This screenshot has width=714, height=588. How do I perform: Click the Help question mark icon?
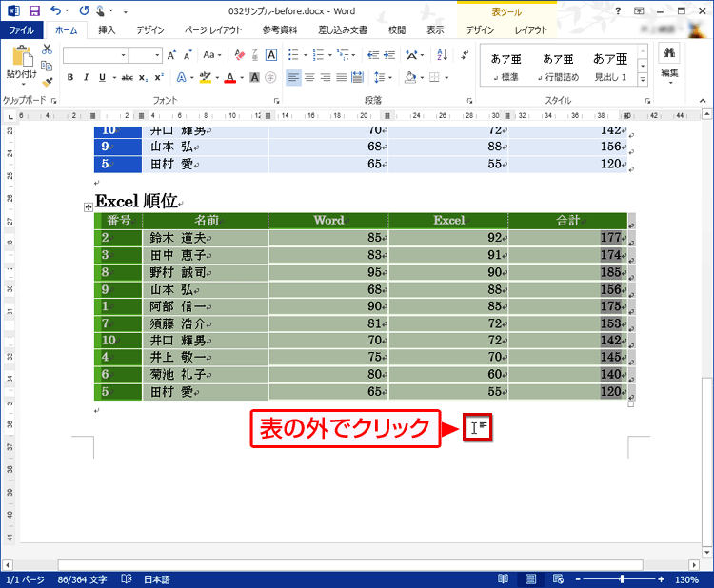[618, 10]
